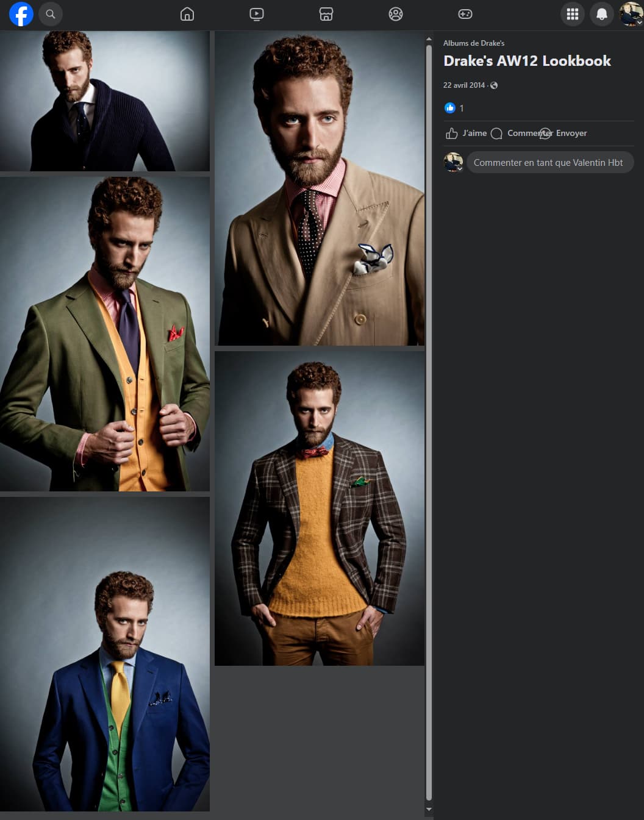Open the Marketplace icon
Viewport: 644px width, 820px height.
(x=326, y=14)
